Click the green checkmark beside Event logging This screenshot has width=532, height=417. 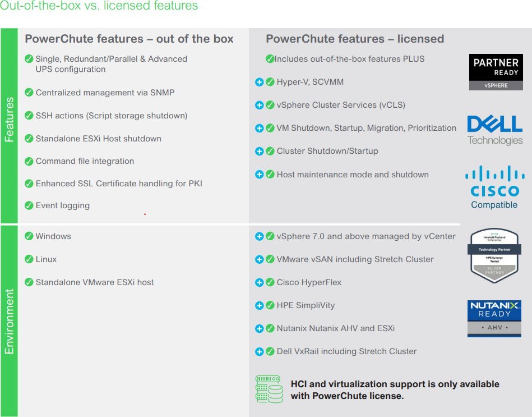pyautogui.click(x=29, y=205)
